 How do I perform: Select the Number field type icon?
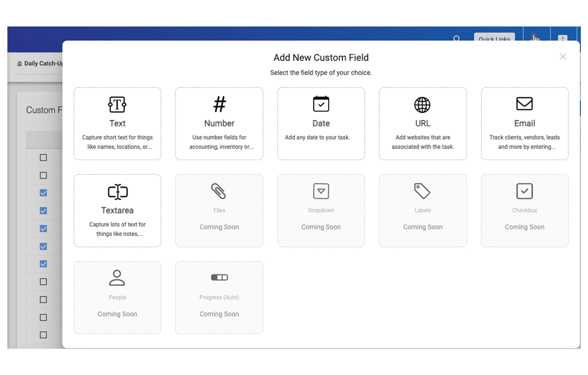pos(219,105)
